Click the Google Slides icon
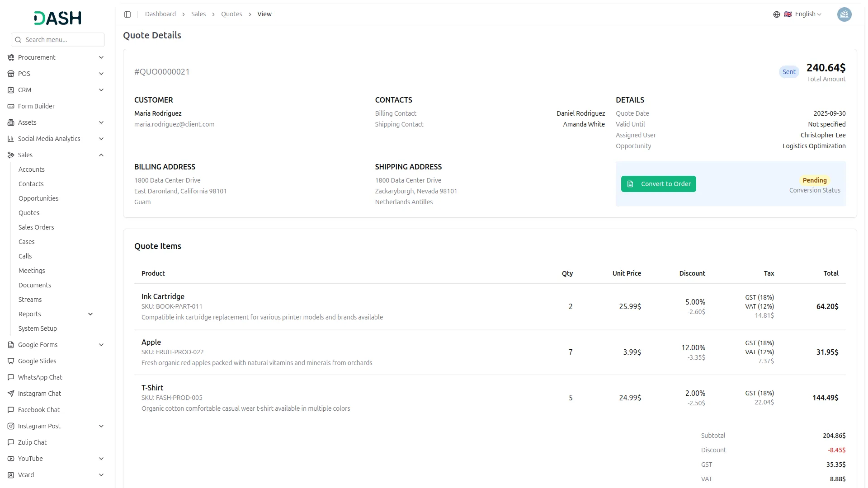Viewport: 868px width, 488px height. click(x=11, y=361)
